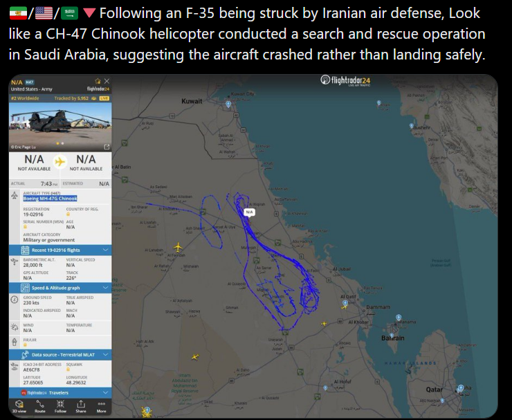
Task: Click the Dammam city label
Action: tap(378, 307)
